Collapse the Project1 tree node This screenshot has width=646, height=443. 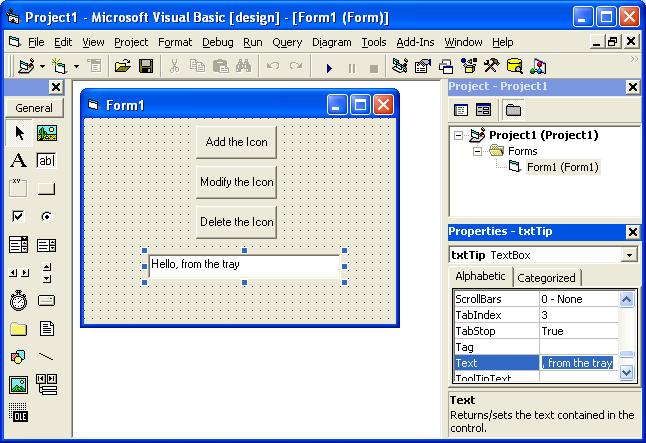pos(458,135)
